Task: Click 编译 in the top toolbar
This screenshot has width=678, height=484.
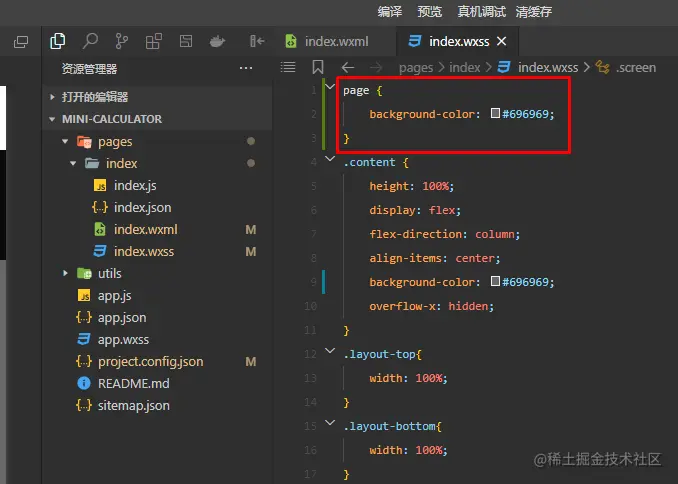Action: (390, 11)
